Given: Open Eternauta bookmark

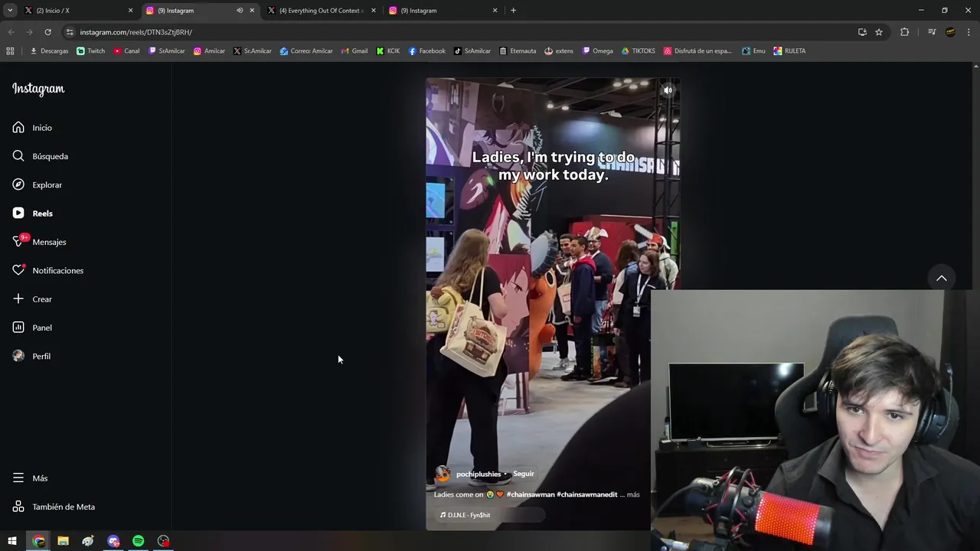Looking at the screenshot, I should [x=518, y=51].
